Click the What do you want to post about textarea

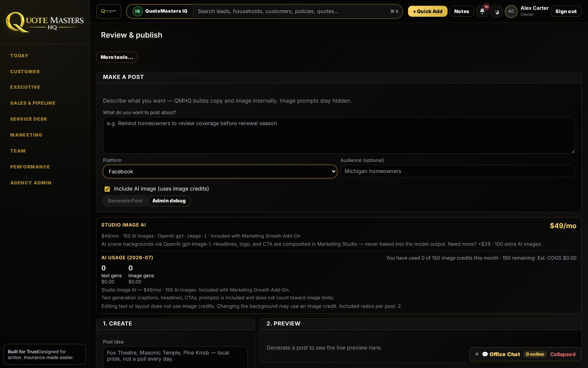339,135
